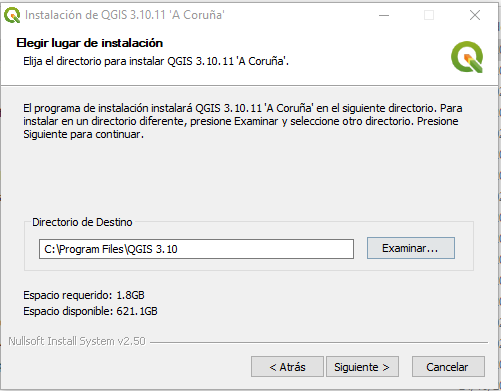Click the window title 'Instalación de QGIS 3.10.11'
The width and height of the screenshot is (501, 391).
pos(95,15)
